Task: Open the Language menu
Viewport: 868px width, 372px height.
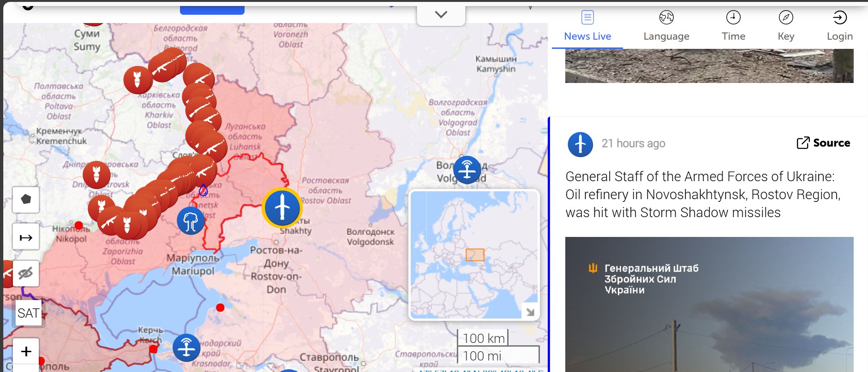Action: click(666, 27)
